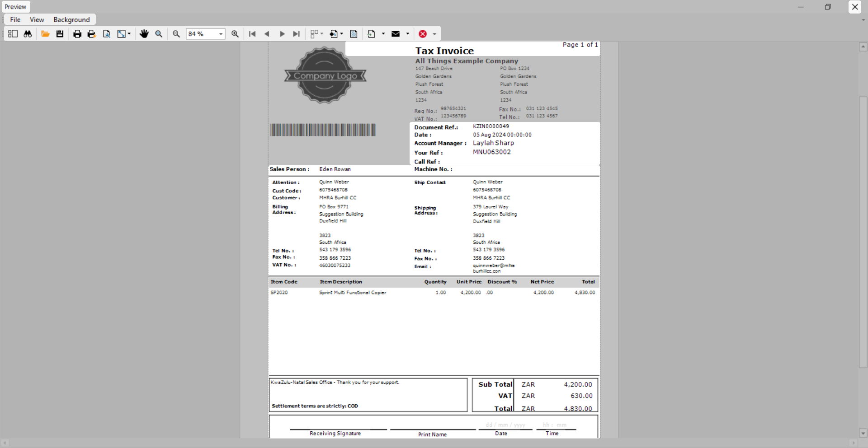Viewport: 868px width, 448px height.
Task: Open the Background menu
Action: click(72, 20)
